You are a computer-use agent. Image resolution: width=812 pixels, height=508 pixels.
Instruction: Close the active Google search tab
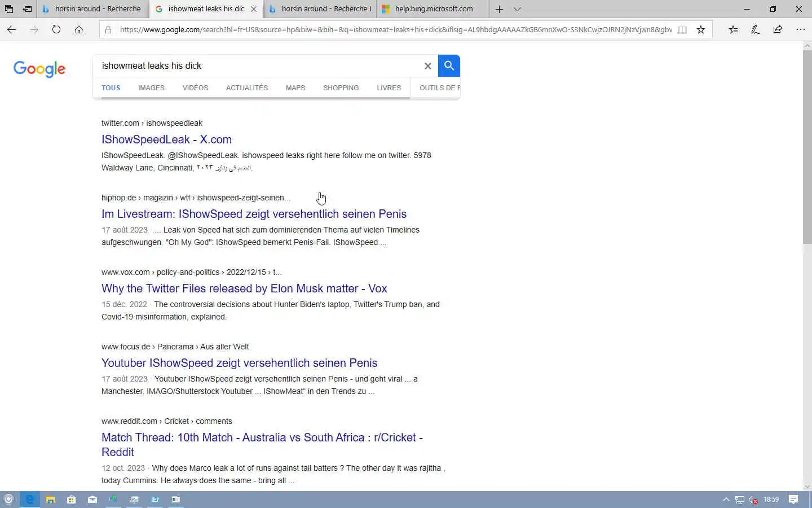(254, 9)
